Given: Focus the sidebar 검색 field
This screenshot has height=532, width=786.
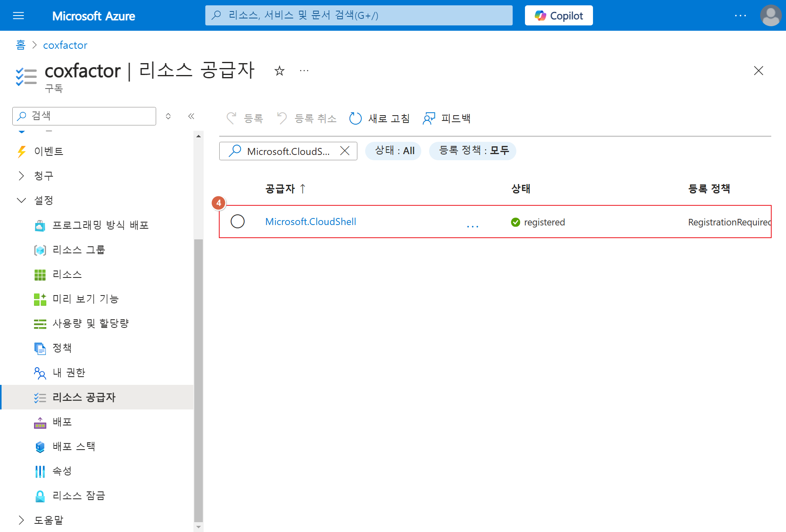Looking at the screenshot, I should tap(84, 116).
